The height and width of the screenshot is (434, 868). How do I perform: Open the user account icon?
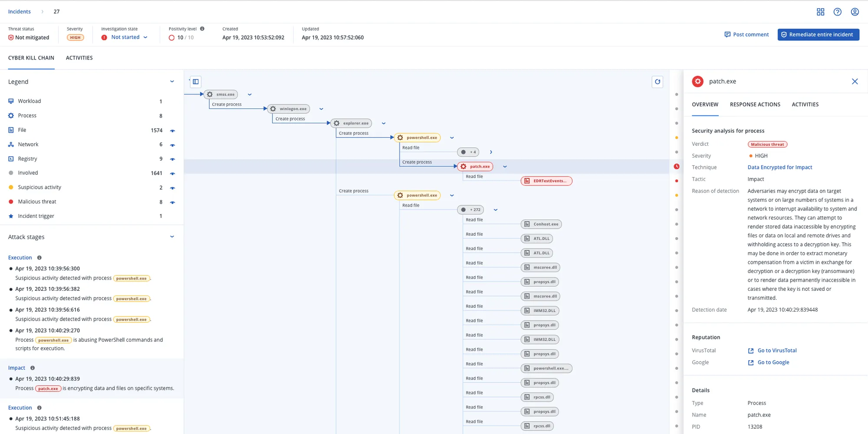click(855, 12)
